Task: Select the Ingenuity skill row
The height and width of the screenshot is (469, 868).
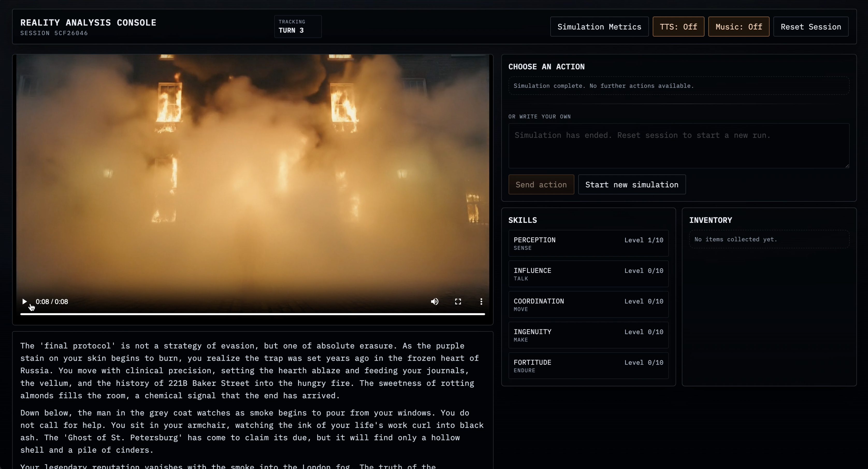Action: pos(588,335)
